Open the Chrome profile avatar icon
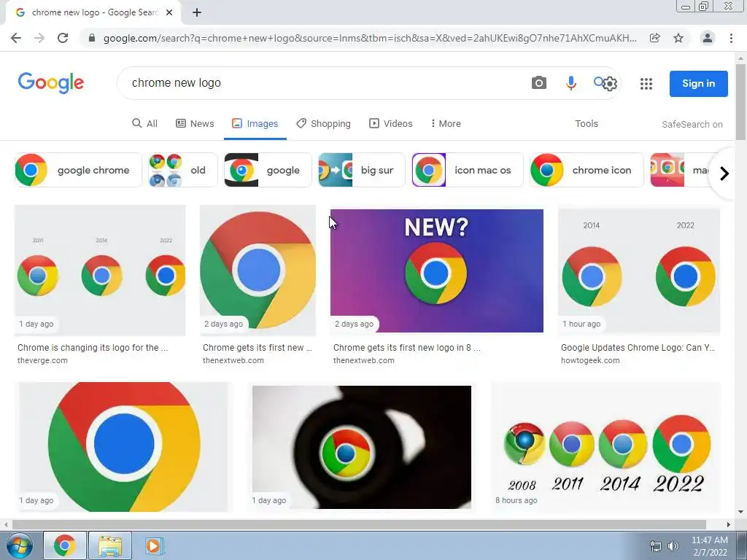 [x=708, y=38]
